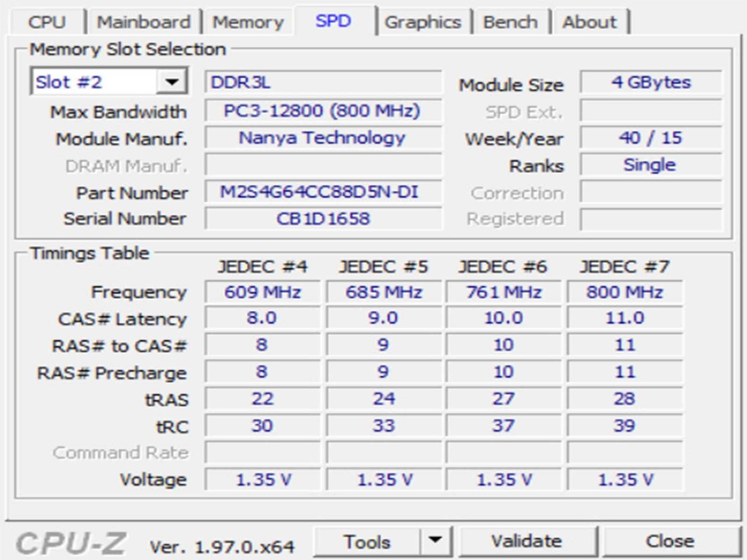Click the JEDEC #7 voltage 1.35 V cell

(625, 479)
